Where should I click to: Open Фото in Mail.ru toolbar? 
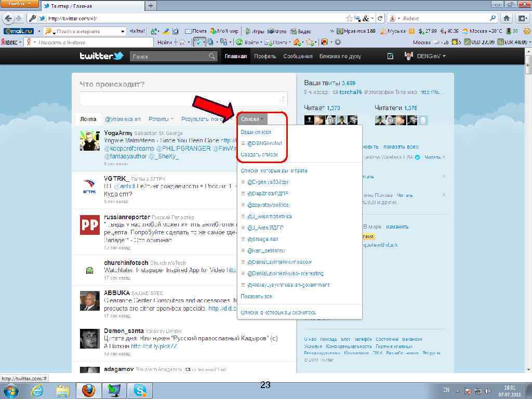pyautogui.click(x=277, y=31)
